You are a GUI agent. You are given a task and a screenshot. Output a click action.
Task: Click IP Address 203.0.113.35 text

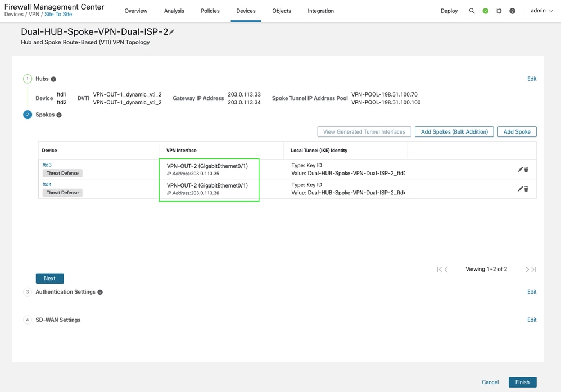[193, 174]
